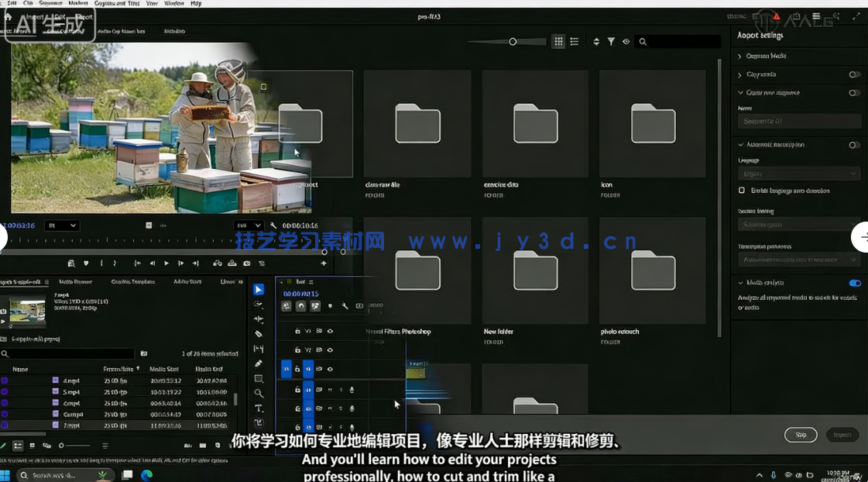Click the Skip button
The width and height of the screenshot is (868, 482).
pyautogui.click(x=801, y=435)
